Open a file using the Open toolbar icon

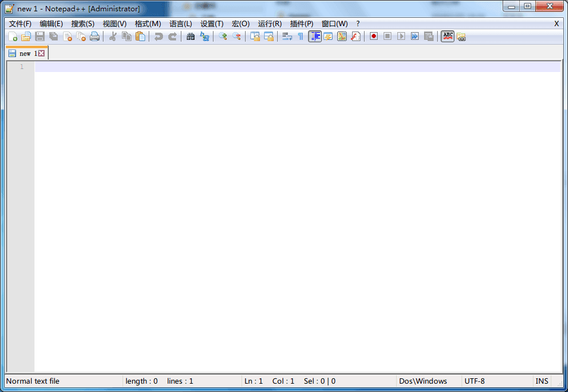coord(26,36)
